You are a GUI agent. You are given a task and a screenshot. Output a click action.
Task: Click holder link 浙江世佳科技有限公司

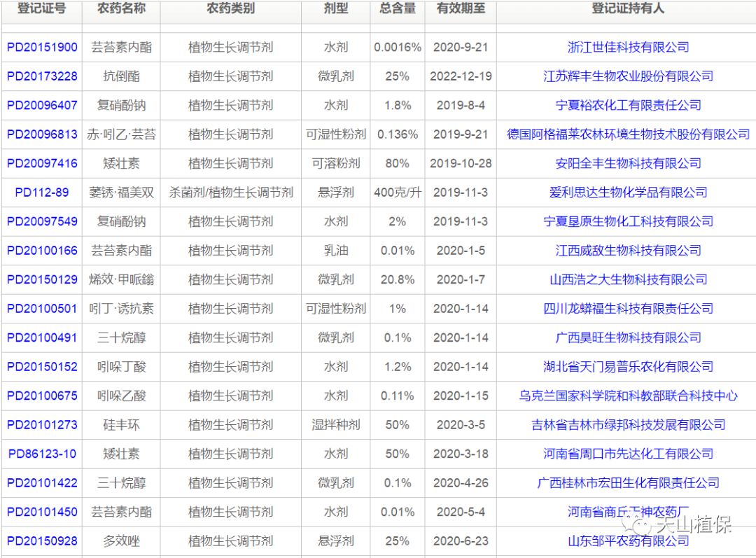pyautogui.click(x=628, y=48)
